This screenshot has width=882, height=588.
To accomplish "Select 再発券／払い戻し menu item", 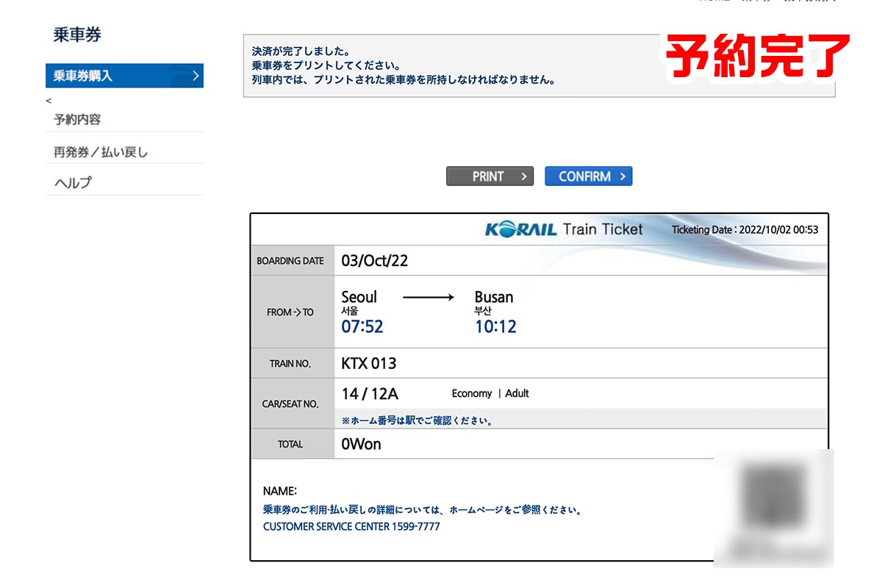I will click(101, 152).
